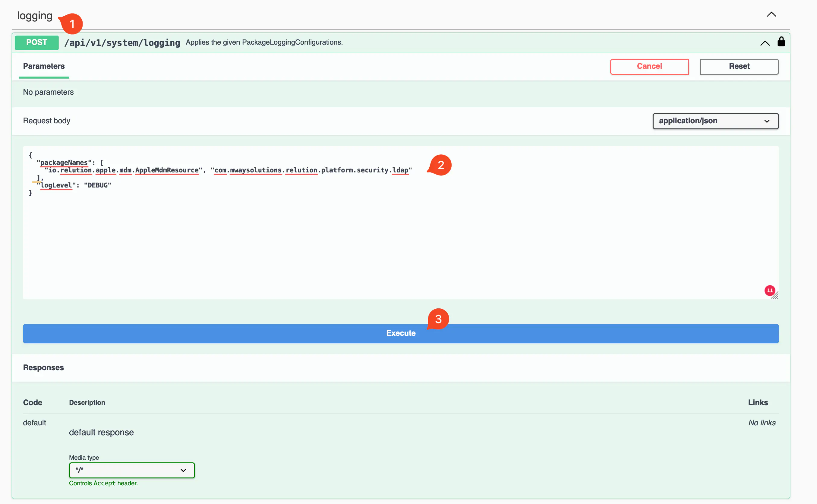The height and width of the screenshot is (504, 817).
Task: Click the green POST method badge
Action: coord(37,42)
